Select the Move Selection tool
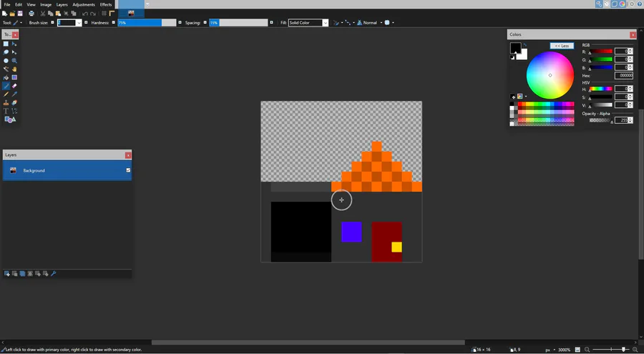 click(x=14, y=52)
